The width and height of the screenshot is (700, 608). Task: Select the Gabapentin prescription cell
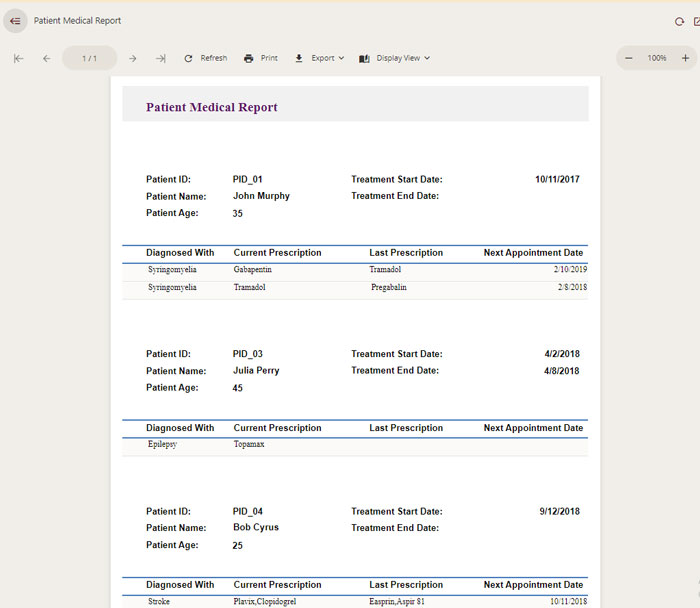pyautogui.click(x=253, y=270)
